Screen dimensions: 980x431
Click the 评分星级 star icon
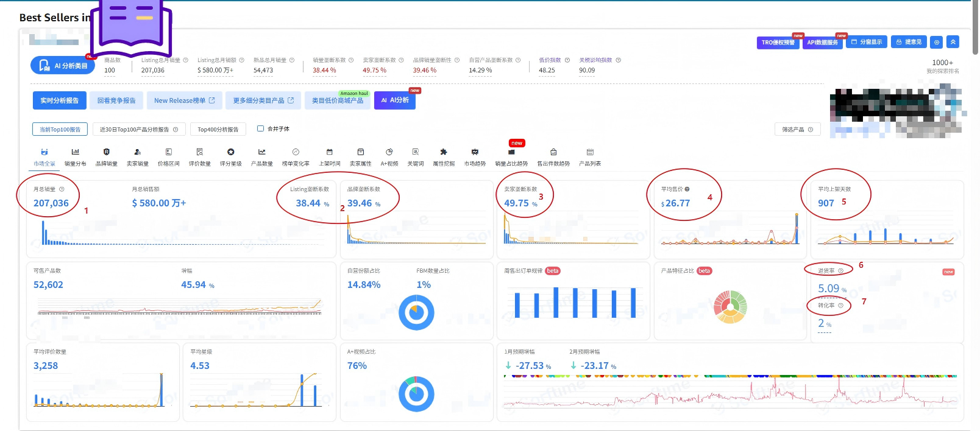[x=230, y=152]
